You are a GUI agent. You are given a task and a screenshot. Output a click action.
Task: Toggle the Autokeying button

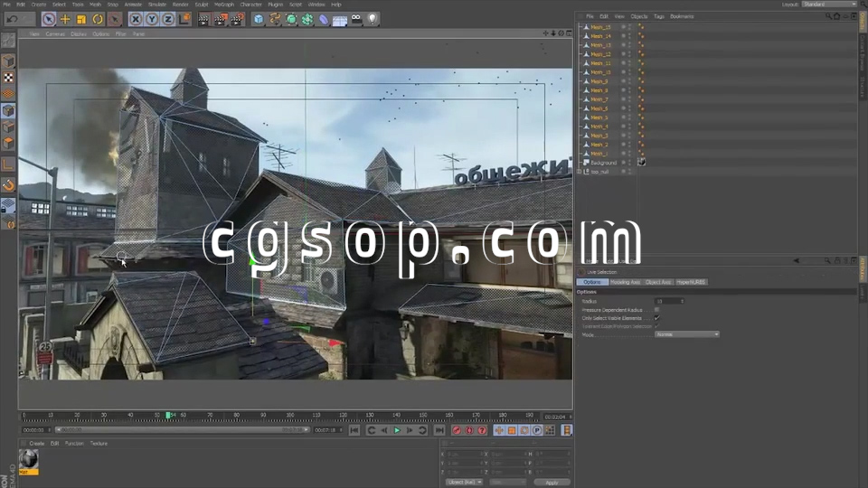point(469,430)
